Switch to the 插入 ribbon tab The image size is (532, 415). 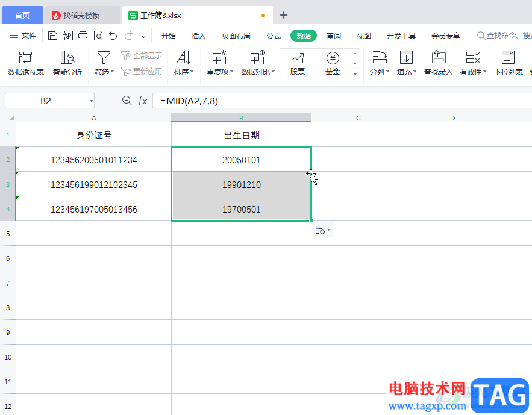pos(198,36)
